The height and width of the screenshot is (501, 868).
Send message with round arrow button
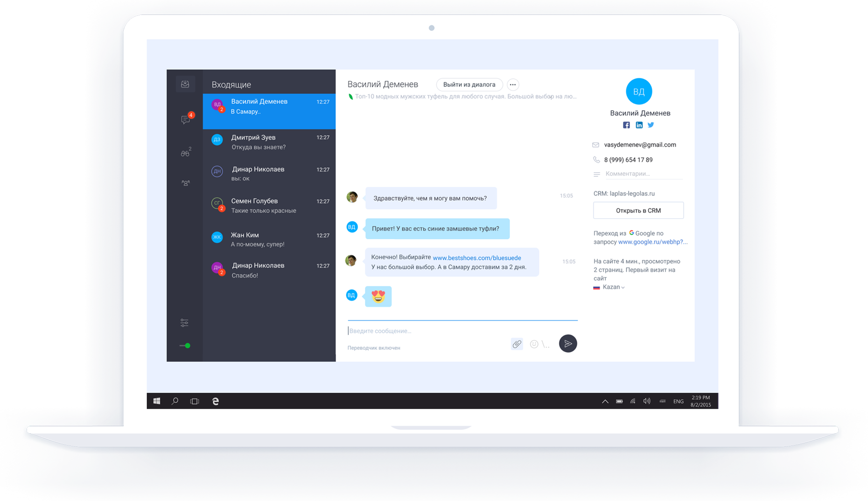[x=568, y=344]
